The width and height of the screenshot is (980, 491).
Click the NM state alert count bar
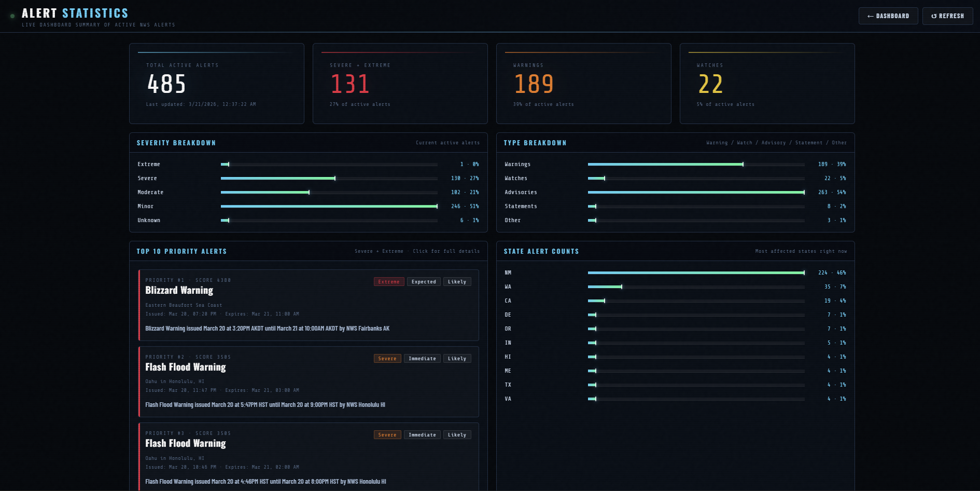(x=696, y=273)
